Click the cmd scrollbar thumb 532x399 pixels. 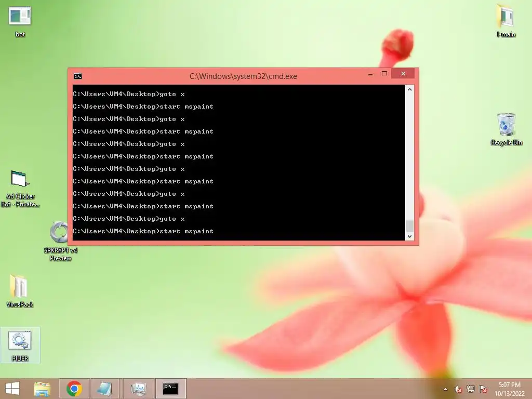tap(409, 225)
